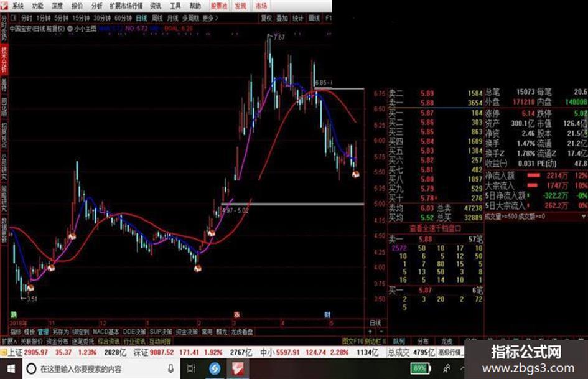Select the 5分钟 chart period
Screen dimensions: 588x379
(61, 18)
